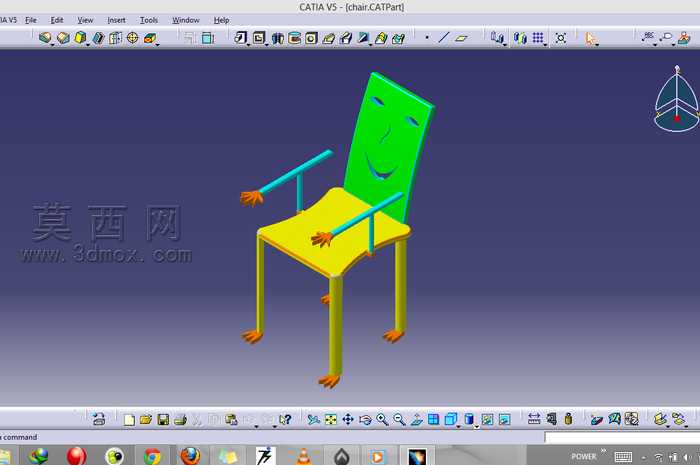Create a reference Plane
Image resolution: width=700 pixels, height=465 pixels.
(461, 38)
